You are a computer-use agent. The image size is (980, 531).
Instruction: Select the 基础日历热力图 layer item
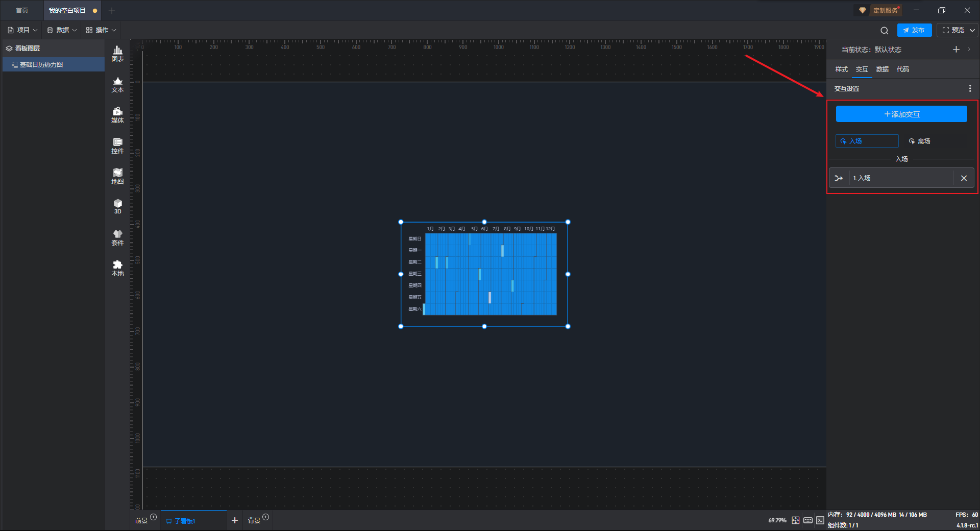point(54,65)
